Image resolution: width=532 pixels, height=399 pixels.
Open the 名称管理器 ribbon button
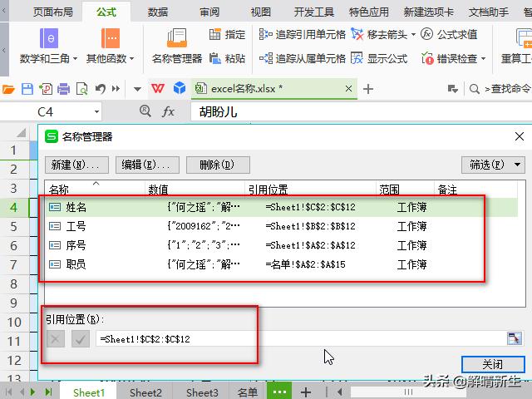click(x=177, y=47)
